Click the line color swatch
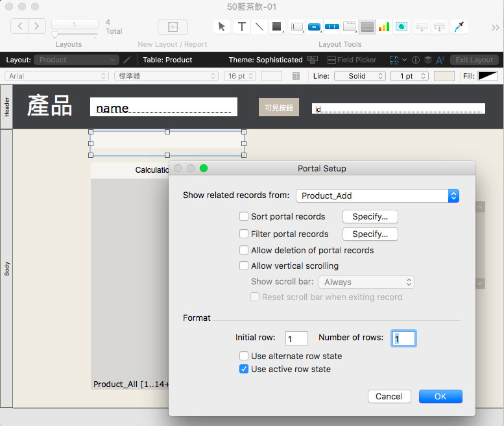Screen dimensions: 504x426 click(x=444, y=76)
